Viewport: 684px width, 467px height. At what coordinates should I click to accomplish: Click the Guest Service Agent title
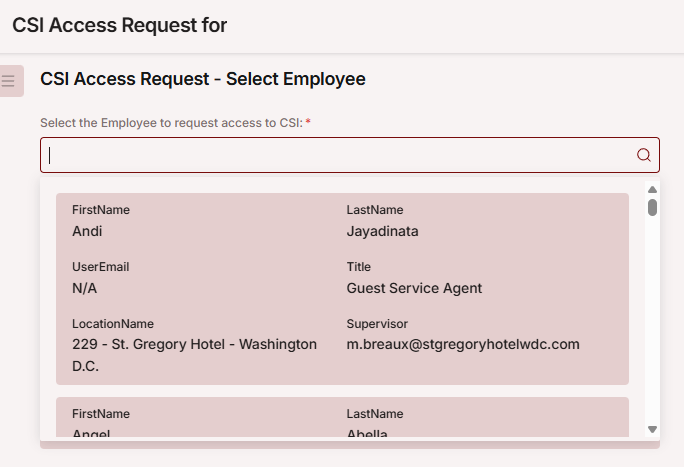point(414,288)
